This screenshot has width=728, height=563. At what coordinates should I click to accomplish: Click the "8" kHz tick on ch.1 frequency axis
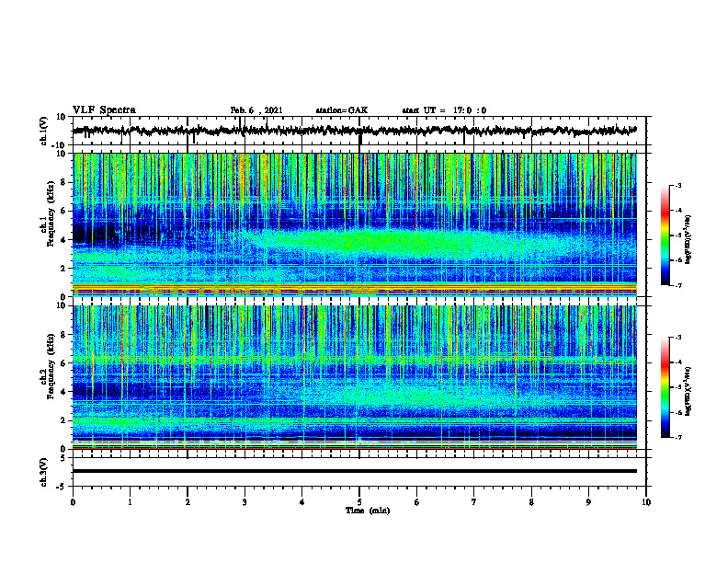point(63,182)
